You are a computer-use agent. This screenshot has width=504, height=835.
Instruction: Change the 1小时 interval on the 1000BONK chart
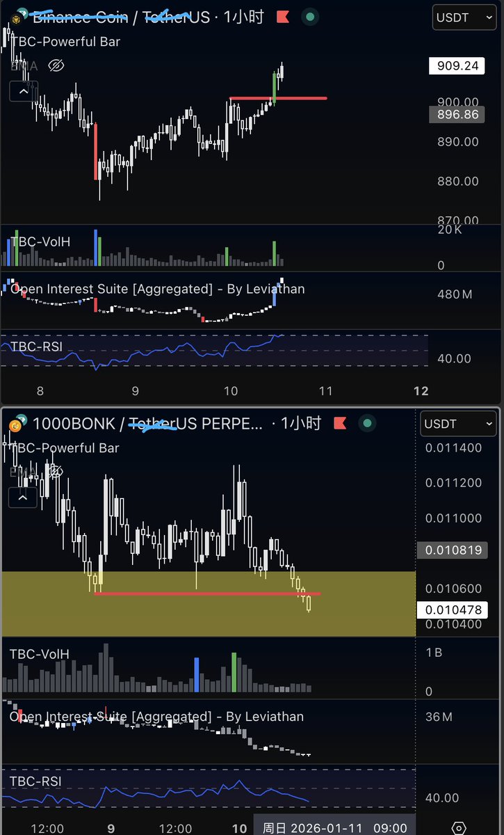(301, 423)
